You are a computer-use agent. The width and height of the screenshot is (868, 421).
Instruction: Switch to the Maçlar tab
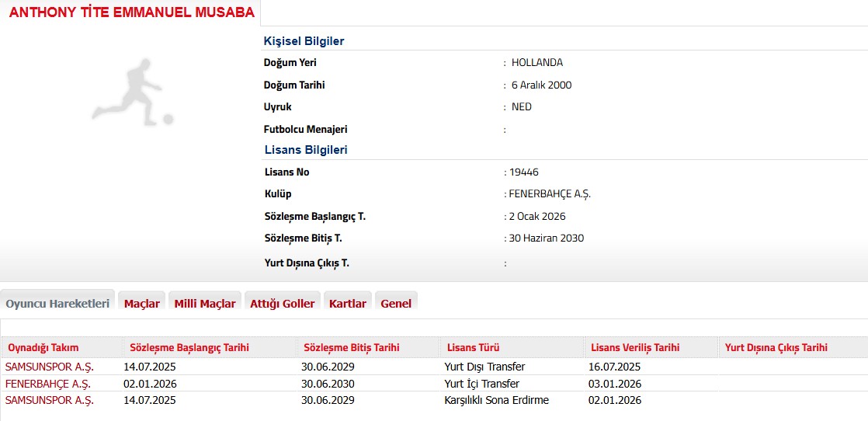point(142,304)
